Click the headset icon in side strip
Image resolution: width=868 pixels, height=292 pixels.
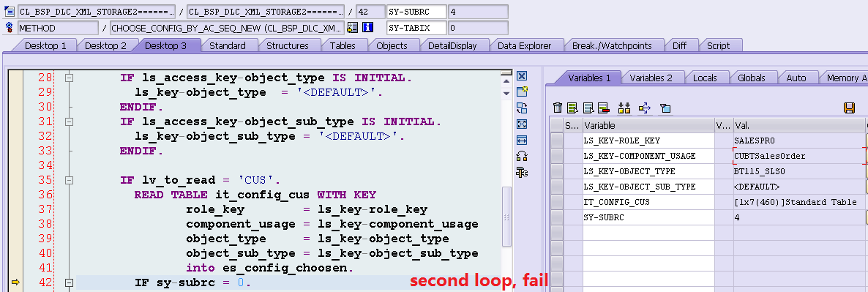pos(522,156)
